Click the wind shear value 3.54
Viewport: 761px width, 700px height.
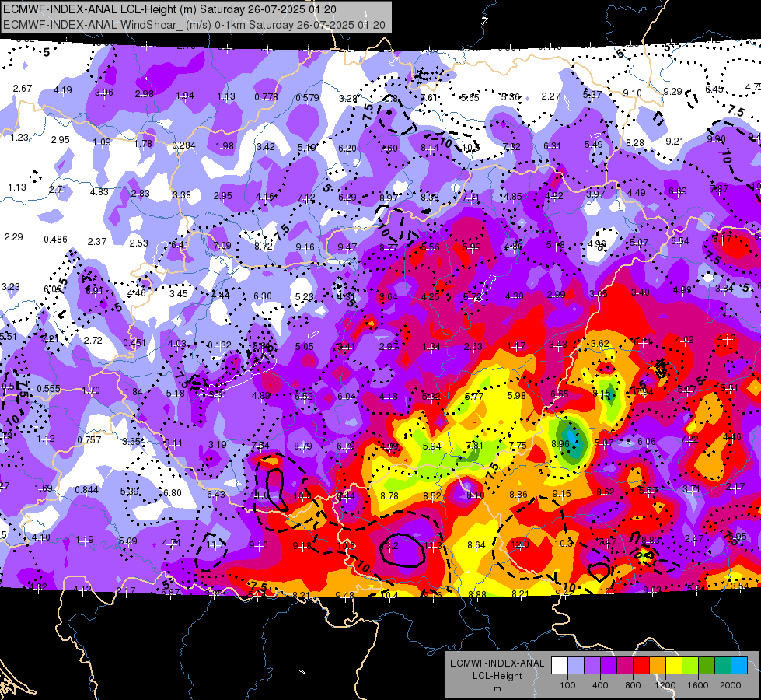[738, 586]
